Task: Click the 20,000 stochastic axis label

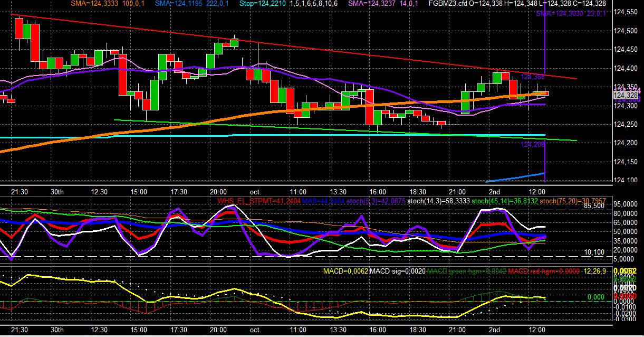Action: (627, 250)
